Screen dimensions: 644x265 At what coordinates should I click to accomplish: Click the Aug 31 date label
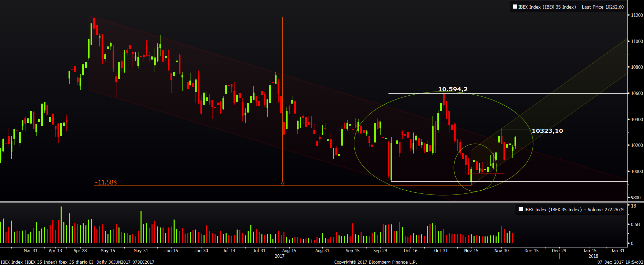[322, 251]
